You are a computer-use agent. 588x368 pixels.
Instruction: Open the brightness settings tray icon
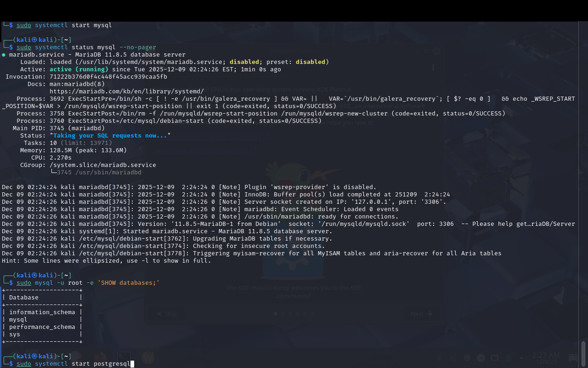coord(467,358)
